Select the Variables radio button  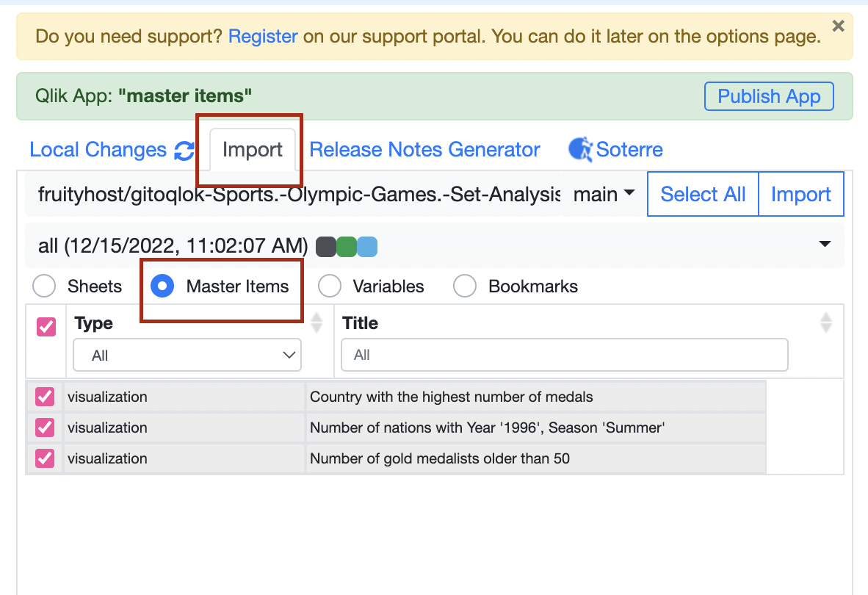(x=330, y=286)
